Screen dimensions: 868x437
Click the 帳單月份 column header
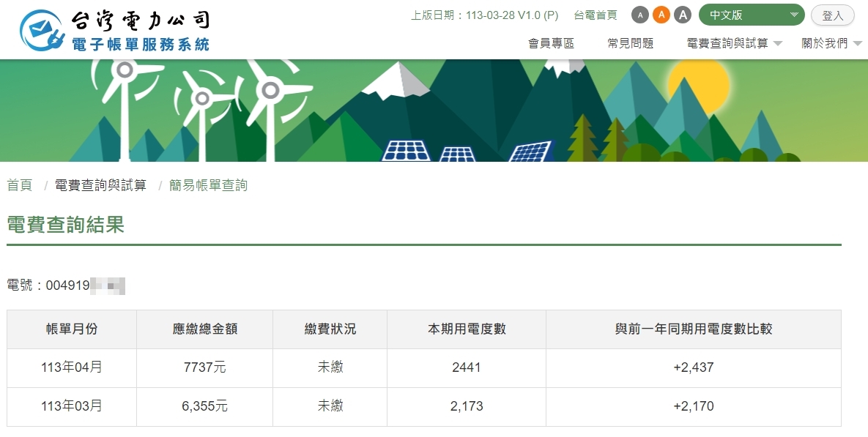coord(71,329)
